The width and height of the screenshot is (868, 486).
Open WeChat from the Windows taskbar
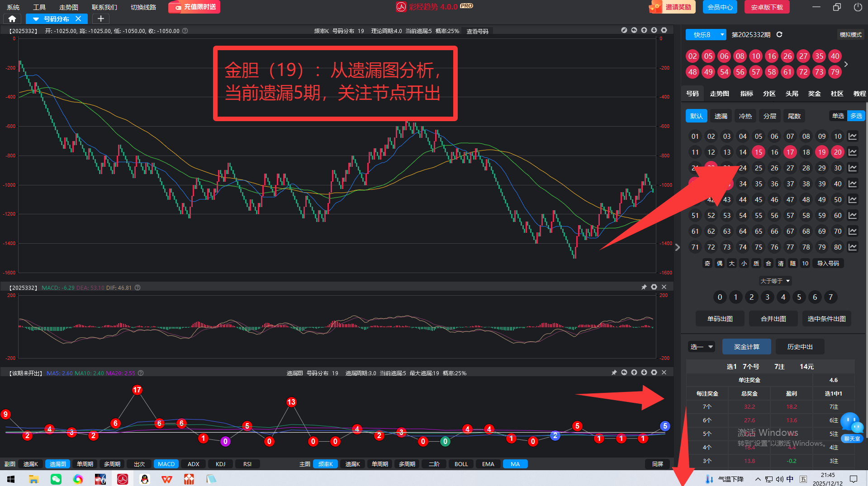point(56,479)
